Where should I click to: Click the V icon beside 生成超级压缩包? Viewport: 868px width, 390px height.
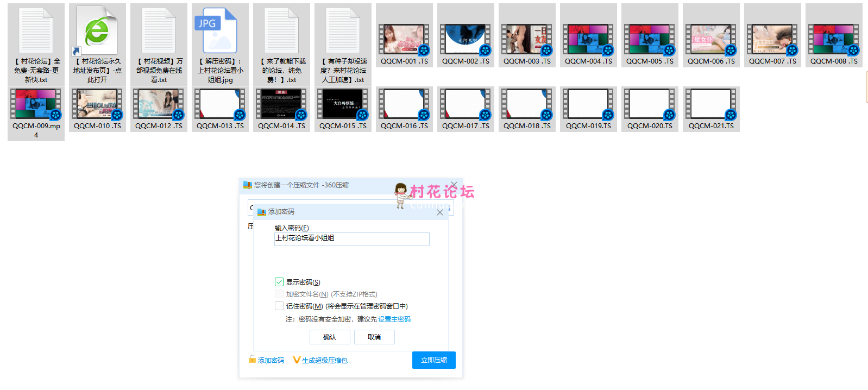tap(296, 360)
